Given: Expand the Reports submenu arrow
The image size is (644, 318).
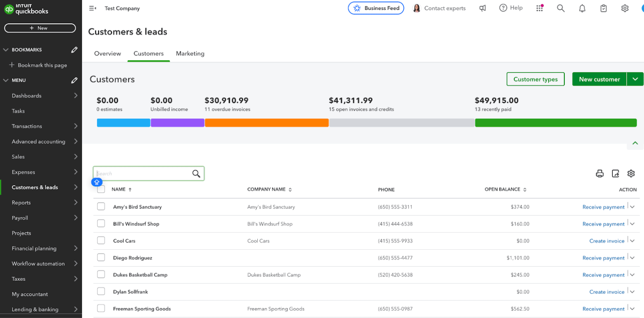Looking at the screenshot, I should coord(76,203).
